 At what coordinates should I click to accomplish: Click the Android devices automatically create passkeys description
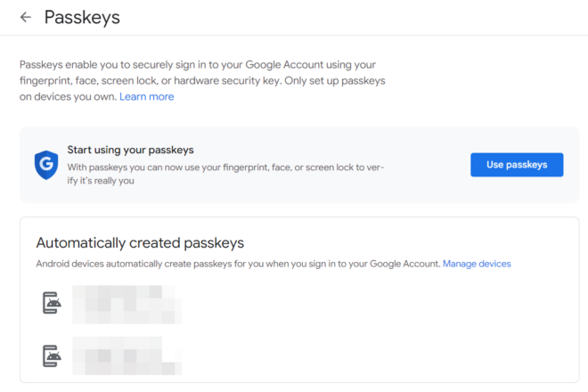(x=238, y=264)
